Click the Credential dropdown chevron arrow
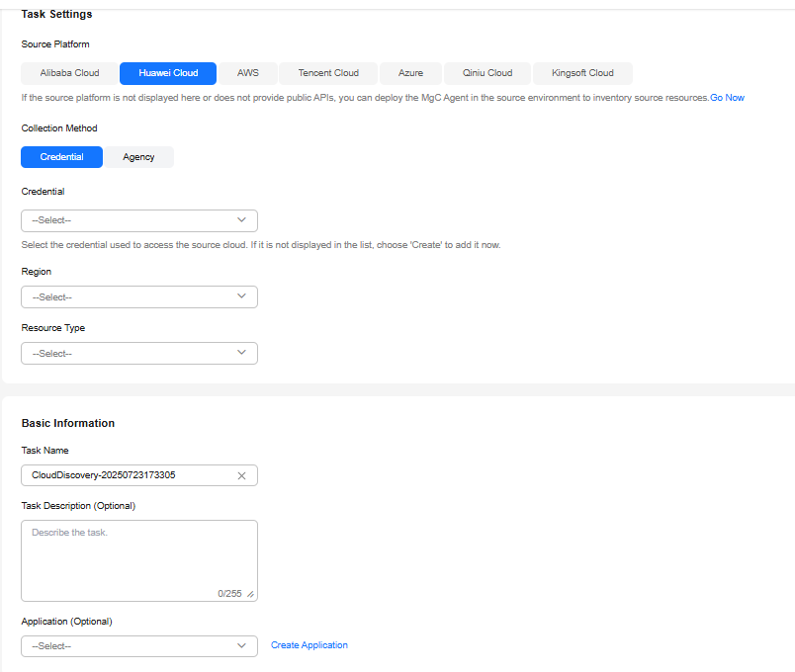The image size is (795, 672). pos(241,220)
